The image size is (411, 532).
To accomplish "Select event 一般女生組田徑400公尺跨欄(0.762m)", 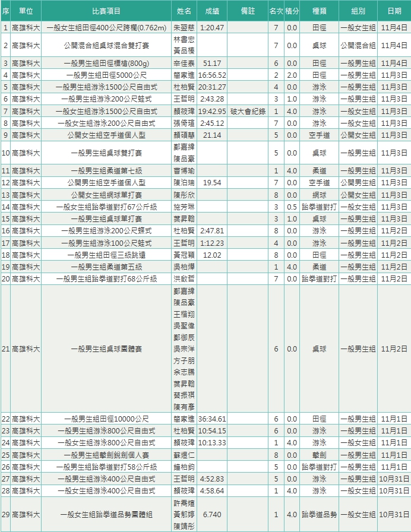I will (x=106, y=28).
